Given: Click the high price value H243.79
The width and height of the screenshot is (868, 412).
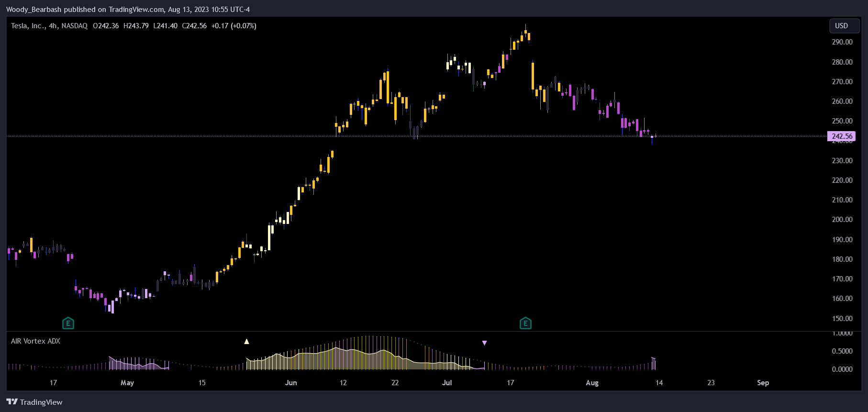Looking at the screenshot, I should click(x=136, y=26).
